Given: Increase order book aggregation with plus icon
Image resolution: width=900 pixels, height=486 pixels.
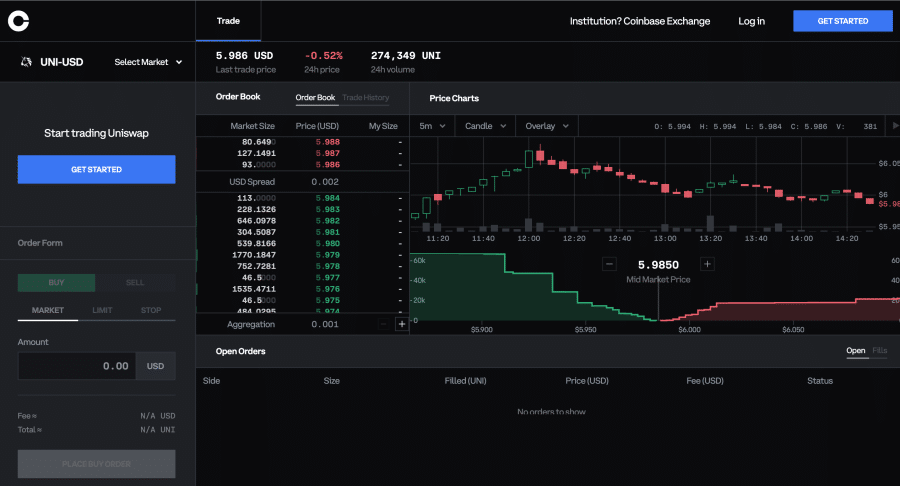Looking at the screenshot, I should point(402,324).
